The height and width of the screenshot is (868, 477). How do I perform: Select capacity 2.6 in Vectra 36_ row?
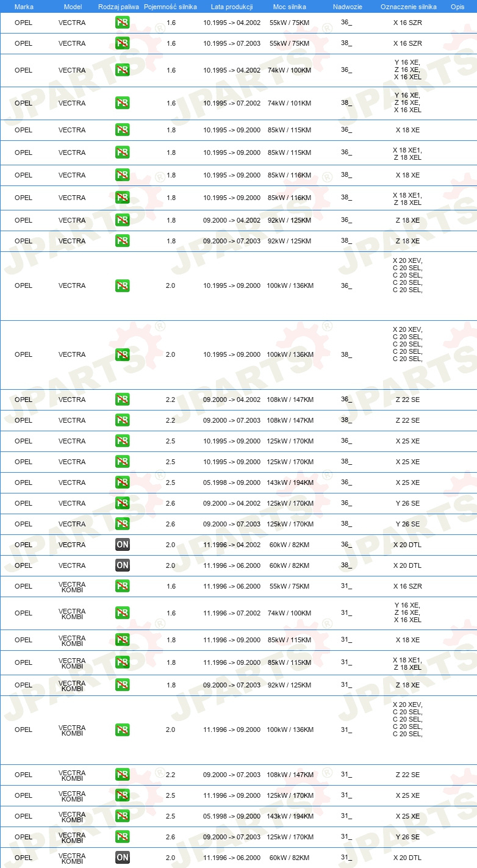pyautogui.click(x=170, y=503)
